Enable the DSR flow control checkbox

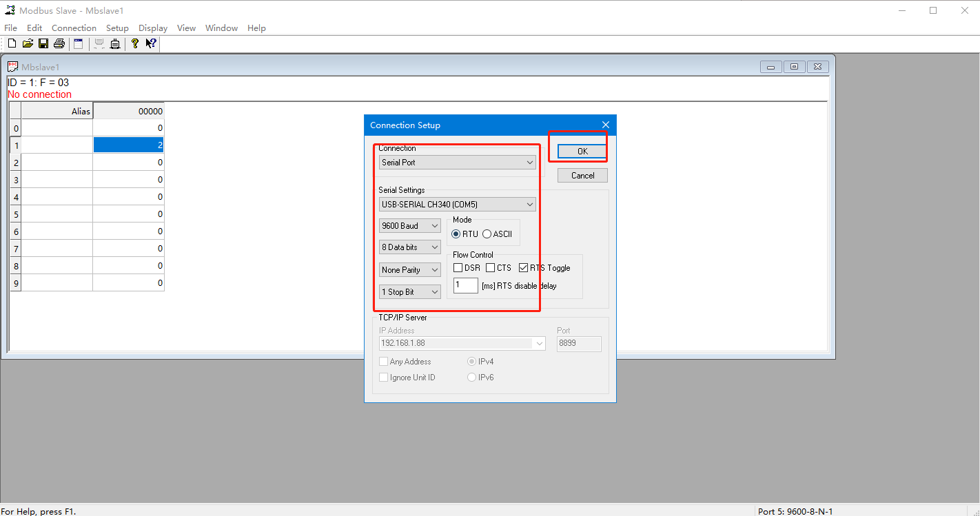[x=458, y=268]
